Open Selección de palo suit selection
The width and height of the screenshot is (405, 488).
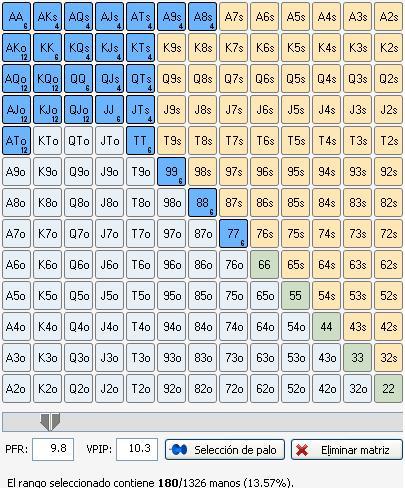click(225, 450)
